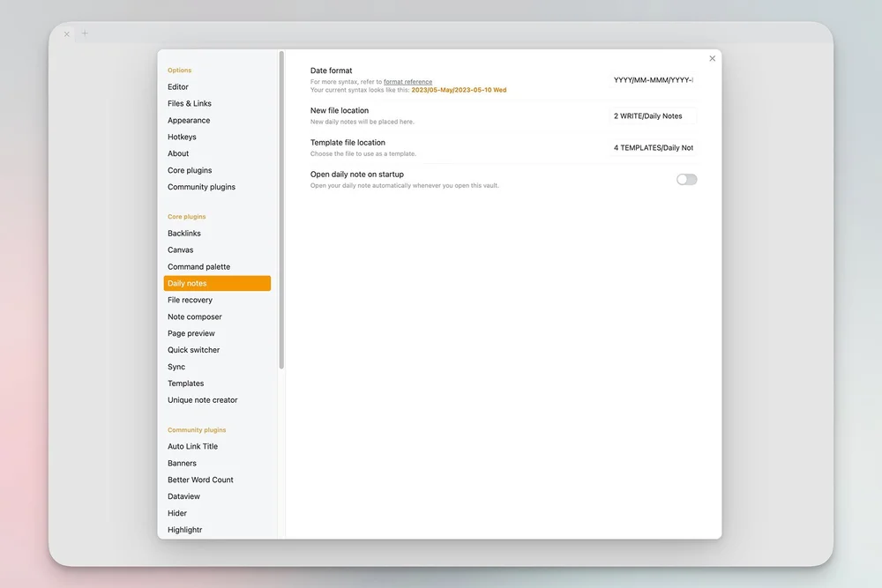Open the Appearance settings section
Screen dimensions: 882x588
(x=189, y=120)
